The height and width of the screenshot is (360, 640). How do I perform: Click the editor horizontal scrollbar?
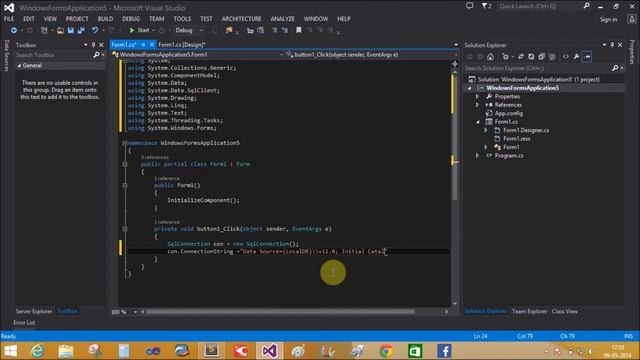280,312
